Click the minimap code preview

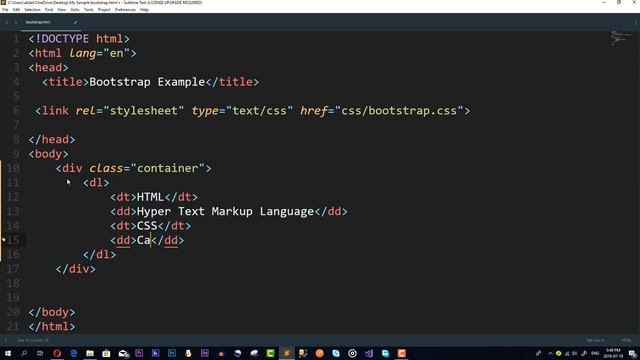click(x=621, y=38)
